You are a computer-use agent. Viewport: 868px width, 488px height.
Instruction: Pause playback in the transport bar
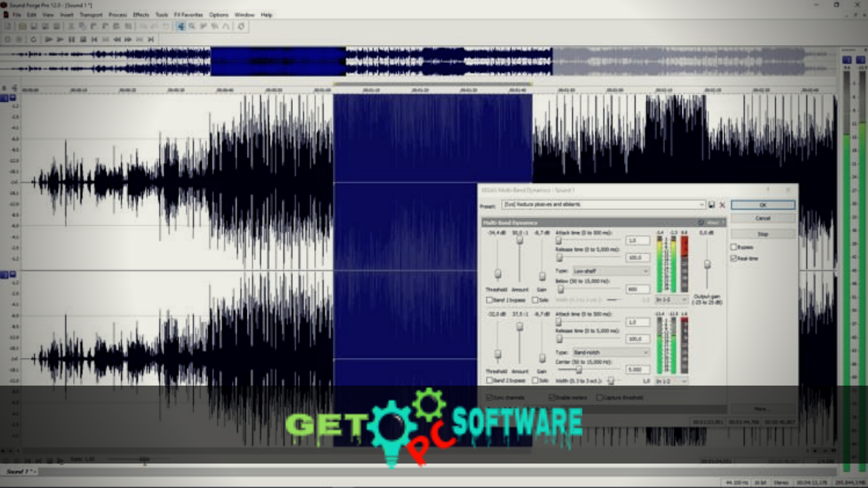[71, 40]
